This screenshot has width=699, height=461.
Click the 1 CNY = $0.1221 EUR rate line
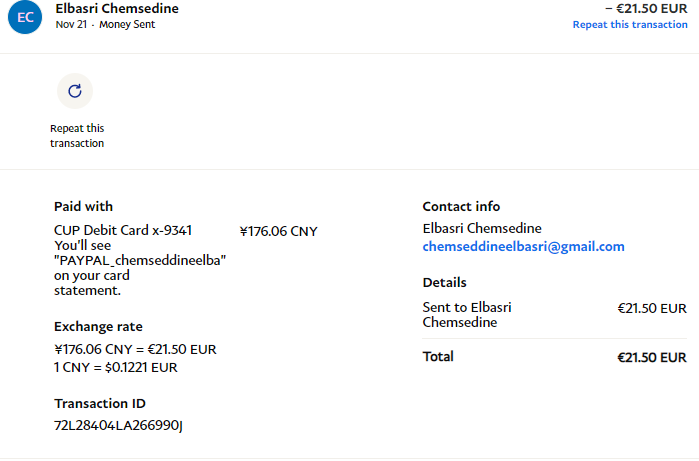116,367
